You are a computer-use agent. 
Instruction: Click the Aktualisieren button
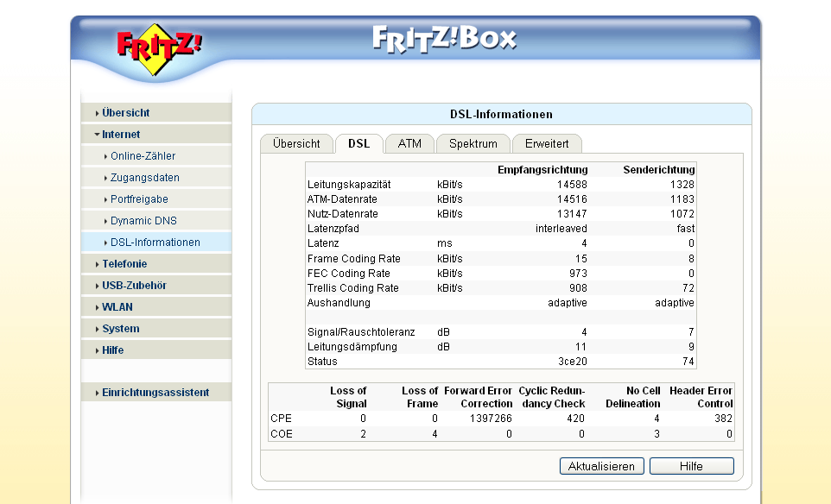(x=601, y=466)
